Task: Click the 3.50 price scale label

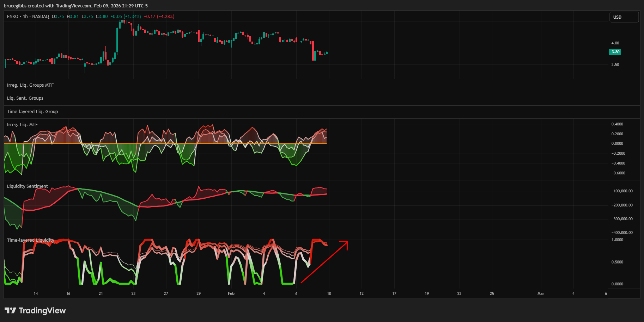Action: pyautogui.click(x=615, y=64)
